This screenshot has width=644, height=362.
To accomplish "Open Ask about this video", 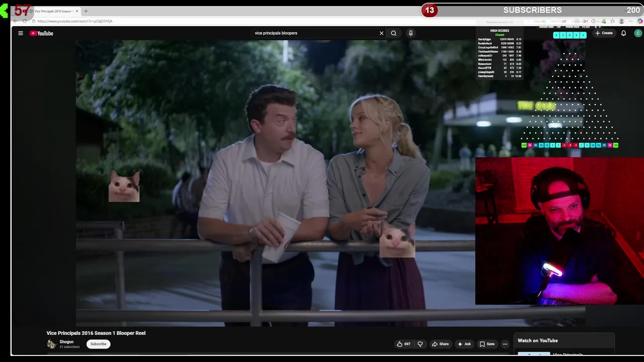I will [464, 344].
